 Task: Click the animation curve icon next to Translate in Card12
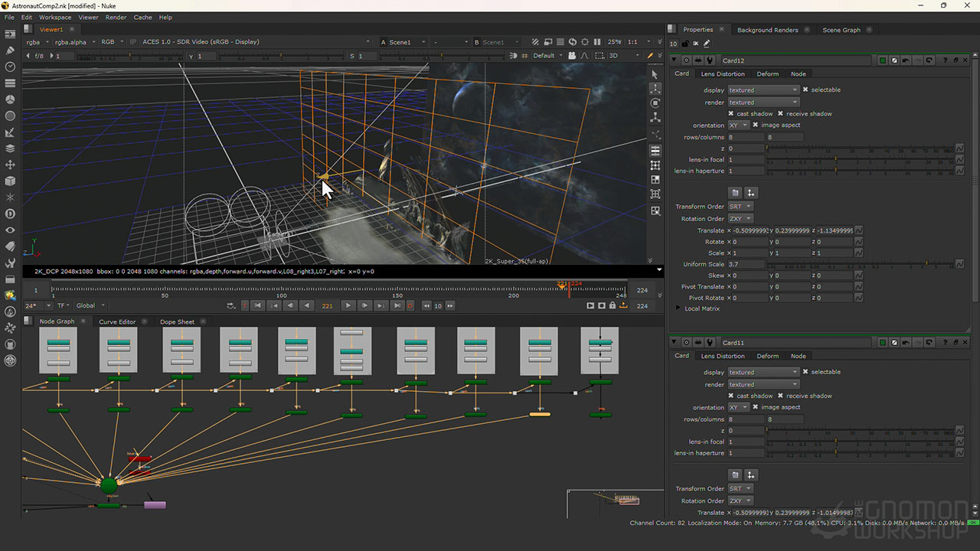tap(858, 230)
